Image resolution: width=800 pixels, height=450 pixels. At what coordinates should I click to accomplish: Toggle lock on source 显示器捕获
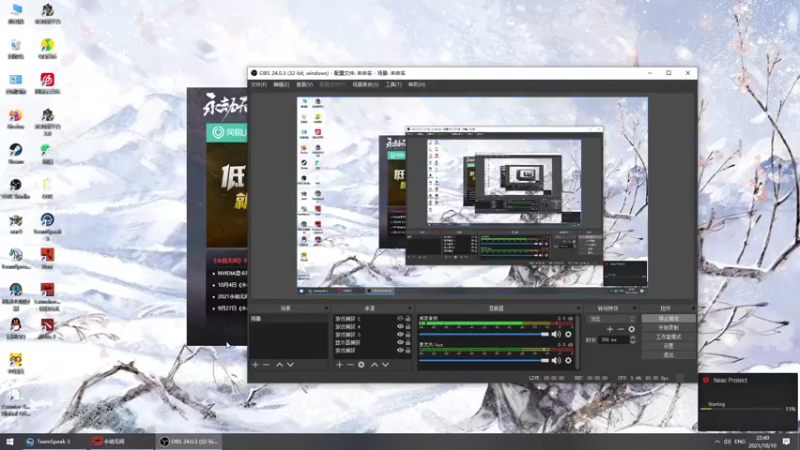(x=408, y=342)
